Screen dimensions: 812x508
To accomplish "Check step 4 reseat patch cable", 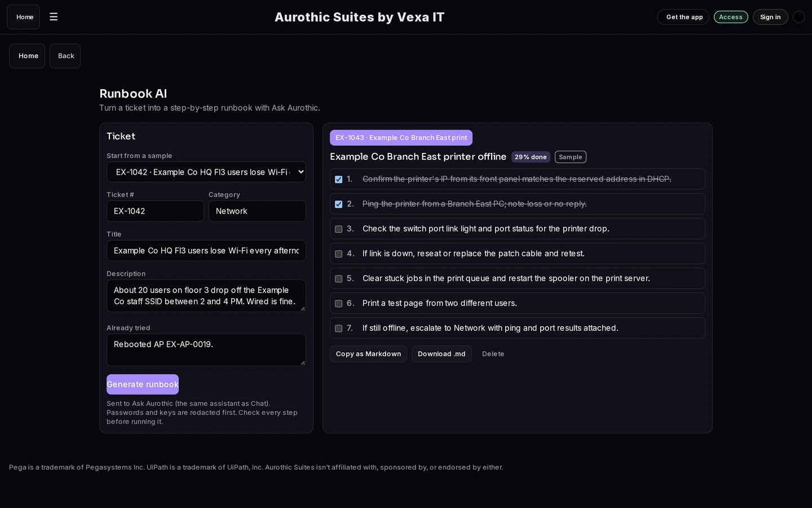I will point(338,254).
